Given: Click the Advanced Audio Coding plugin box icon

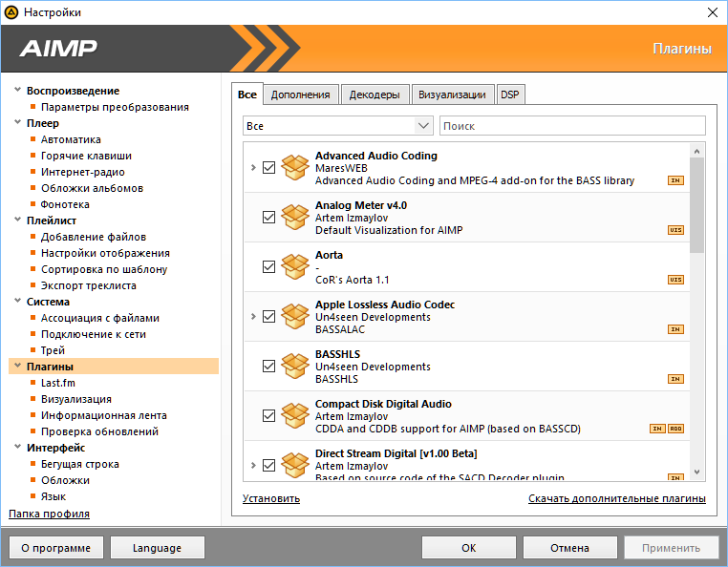Looking at the screenshot, I should coord(295,167).
